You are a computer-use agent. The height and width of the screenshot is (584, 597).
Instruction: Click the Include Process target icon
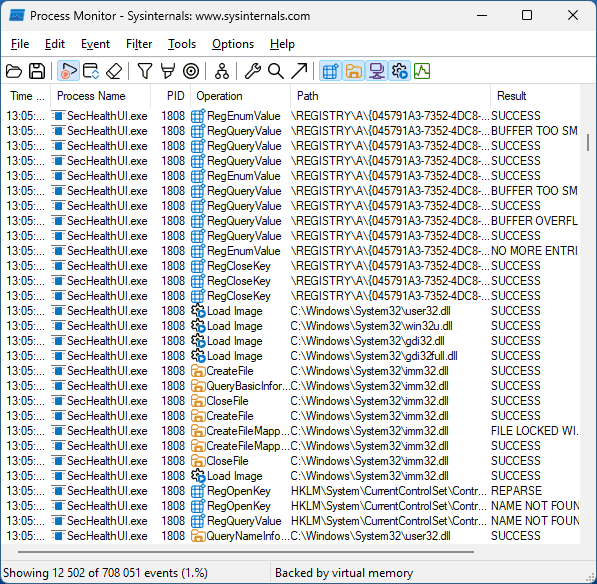pyautogui.click(x=191, y=71)
